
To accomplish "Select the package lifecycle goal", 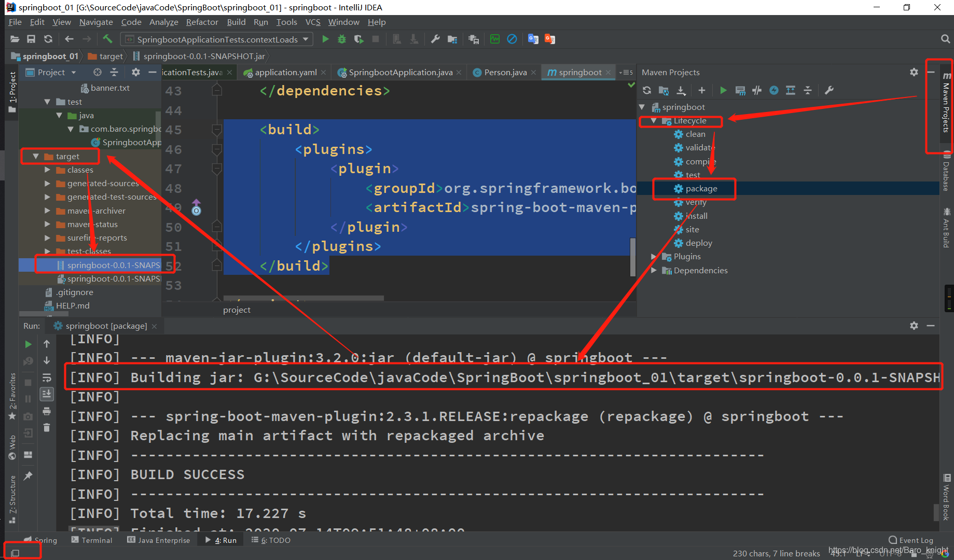I will click(x=701, y=189).
